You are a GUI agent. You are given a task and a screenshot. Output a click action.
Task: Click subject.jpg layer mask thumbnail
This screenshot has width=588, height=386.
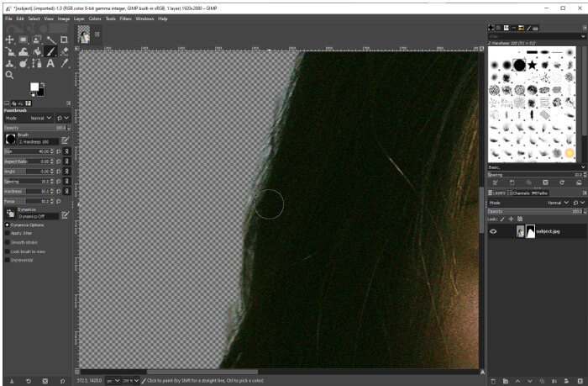pos(530,231)
